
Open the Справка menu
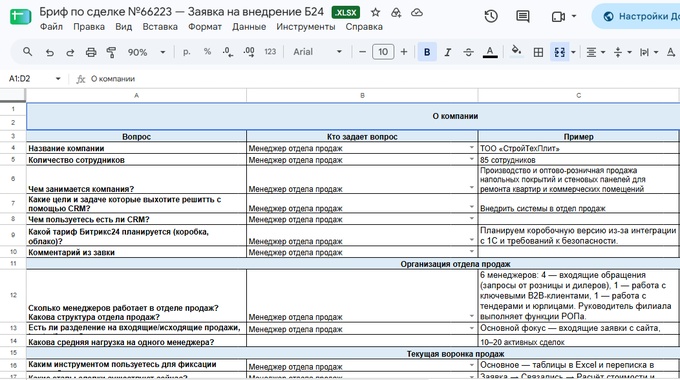[364, 27]
